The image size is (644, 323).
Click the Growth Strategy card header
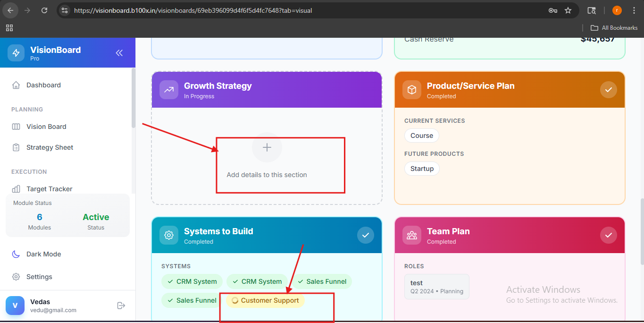[267, 90]
